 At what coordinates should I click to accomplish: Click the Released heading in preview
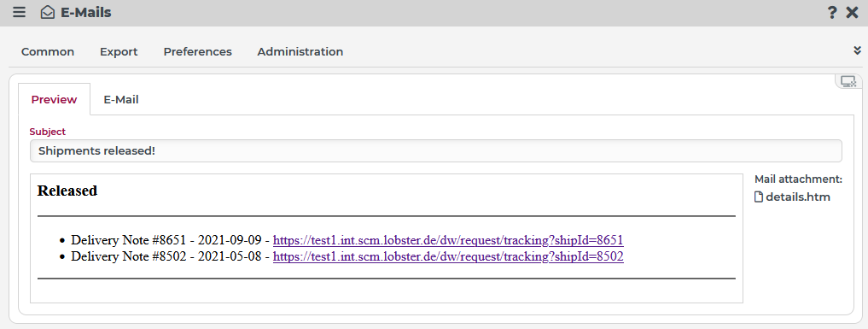click(67, 191)
